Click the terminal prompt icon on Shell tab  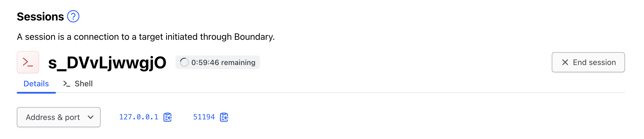[x=67, y=84]
